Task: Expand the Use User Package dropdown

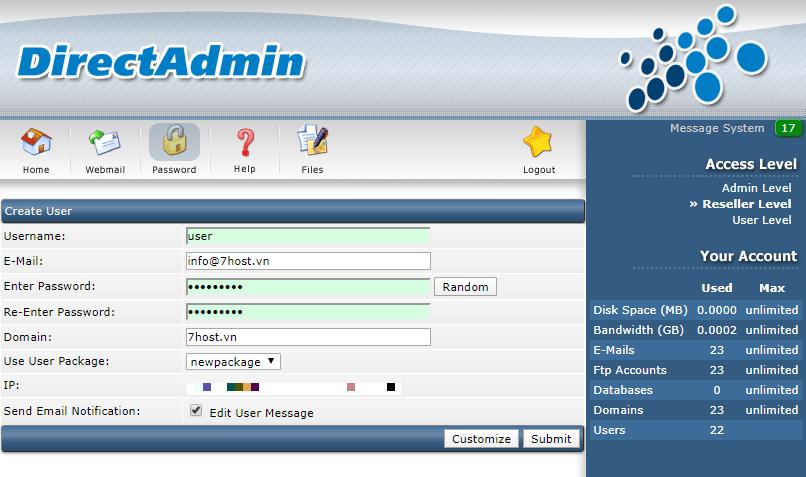Action: coord(233,362)
